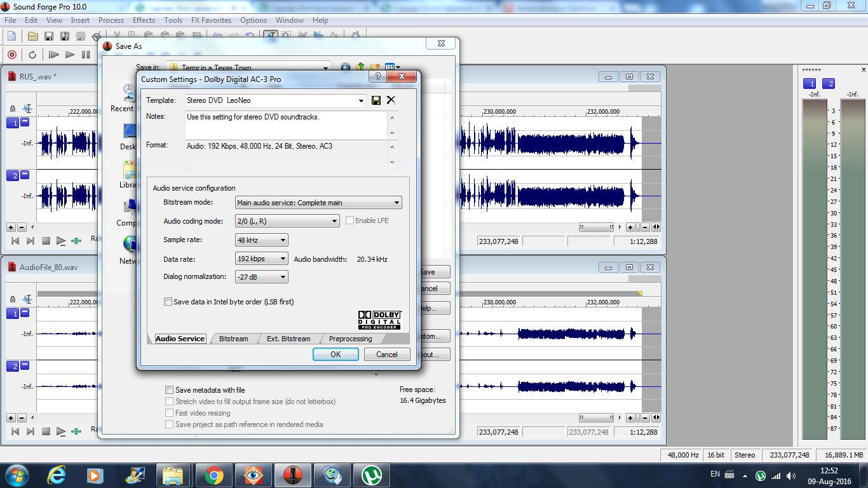868x488 pixels.
Task: Open uTorrent from the taskbar
Action: (370, 475)
